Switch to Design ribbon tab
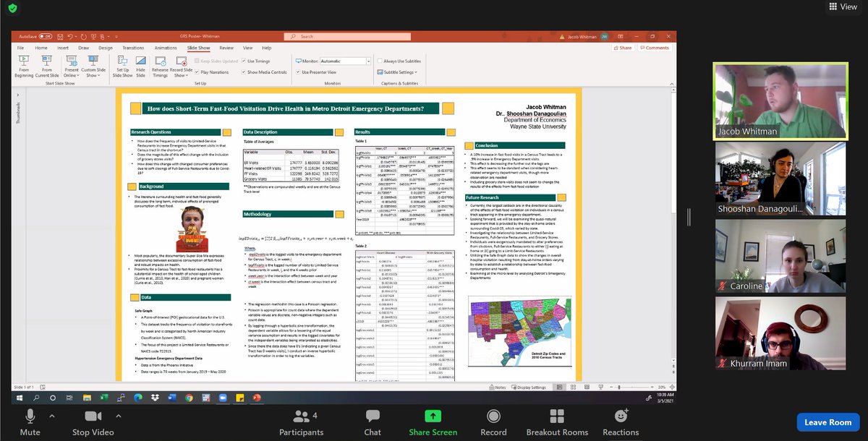The image size is (868, 441). [106, 48]
